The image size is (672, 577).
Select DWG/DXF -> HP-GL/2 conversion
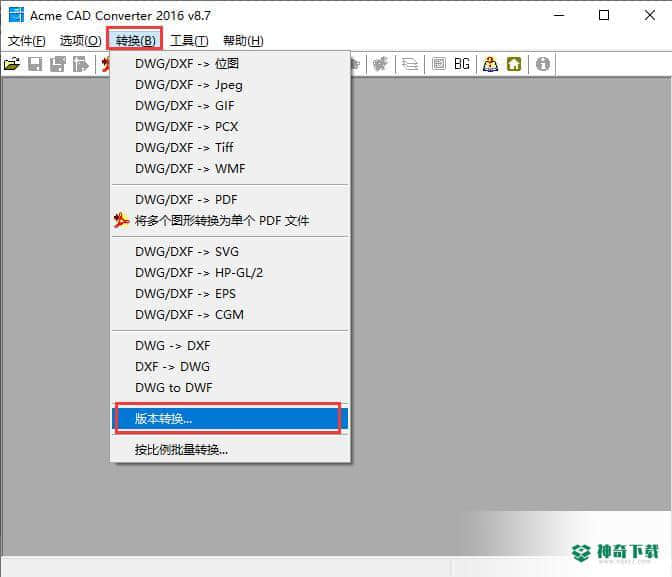click(x=230, y=272)
